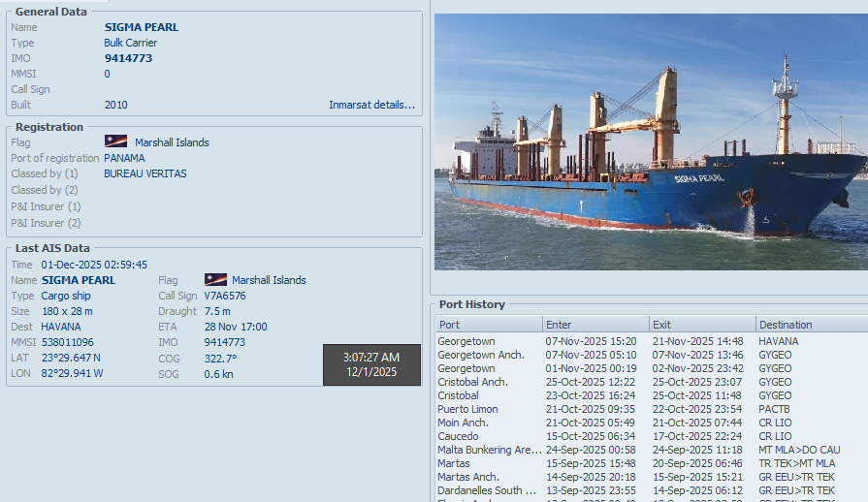Select the Caucedo port history row
The height and width of the screenshot is (502, 868).
(652, 436)
